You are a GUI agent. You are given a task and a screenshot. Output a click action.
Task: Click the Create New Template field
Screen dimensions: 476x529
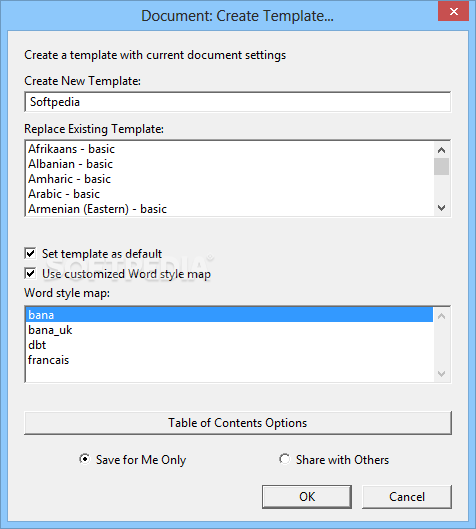(238, 102)
